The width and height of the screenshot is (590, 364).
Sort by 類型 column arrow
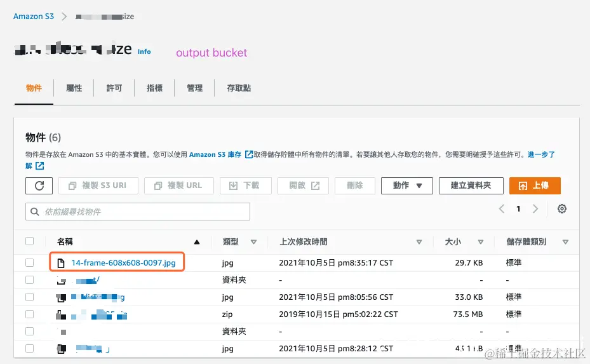pyautogui.click(x=253, y=242)
